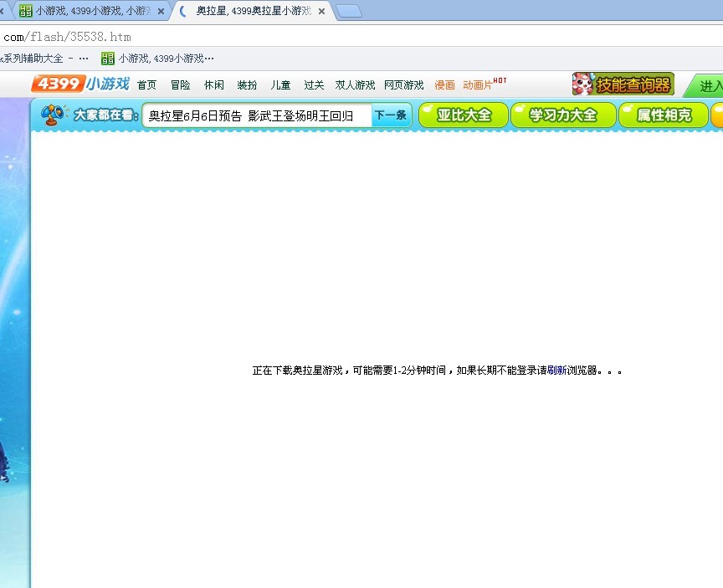The width and height of the screenshot is (723, 588).
Task: Click the fan mascot icon beside 大家都在看
Action: [54, 115]
